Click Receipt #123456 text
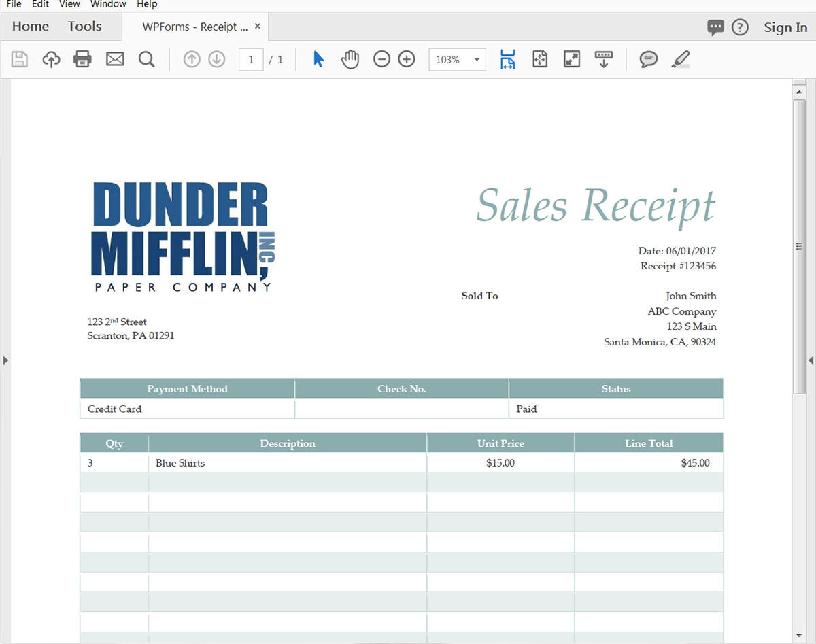Screen dimensions: 816x644 [678, 266]
